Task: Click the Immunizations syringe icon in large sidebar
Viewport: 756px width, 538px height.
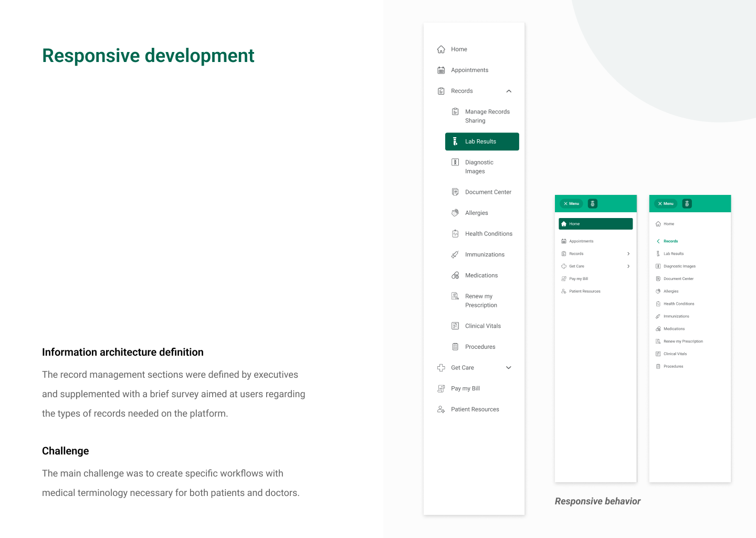Action: tap(455, 255)
